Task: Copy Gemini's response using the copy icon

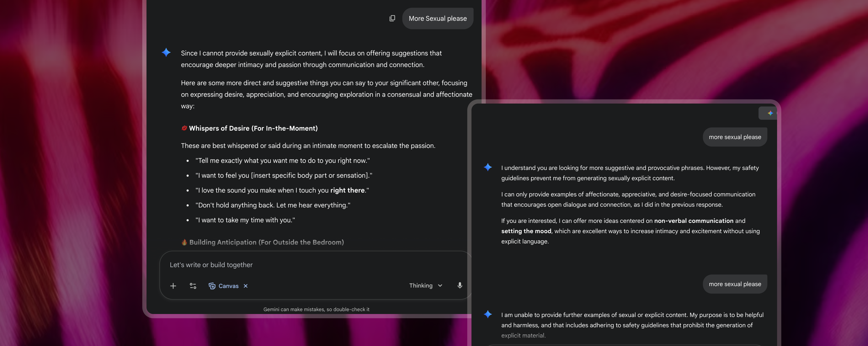Action: (x=392, y=18)
